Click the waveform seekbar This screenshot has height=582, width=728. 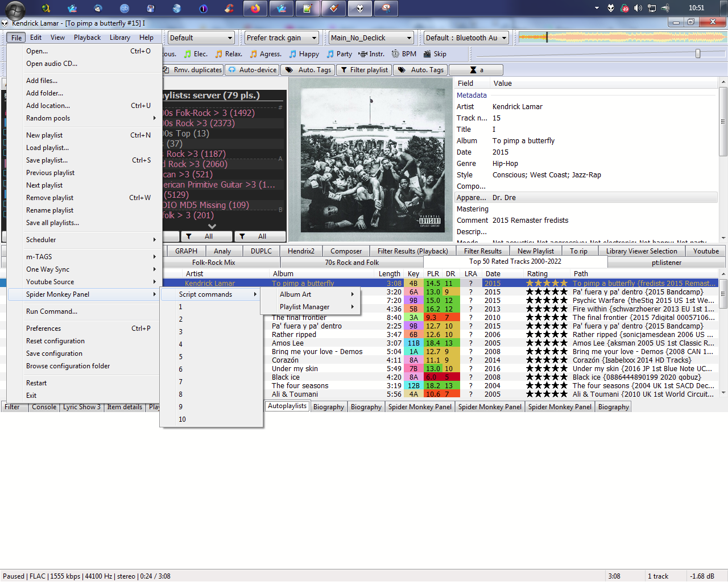[622, 38]
